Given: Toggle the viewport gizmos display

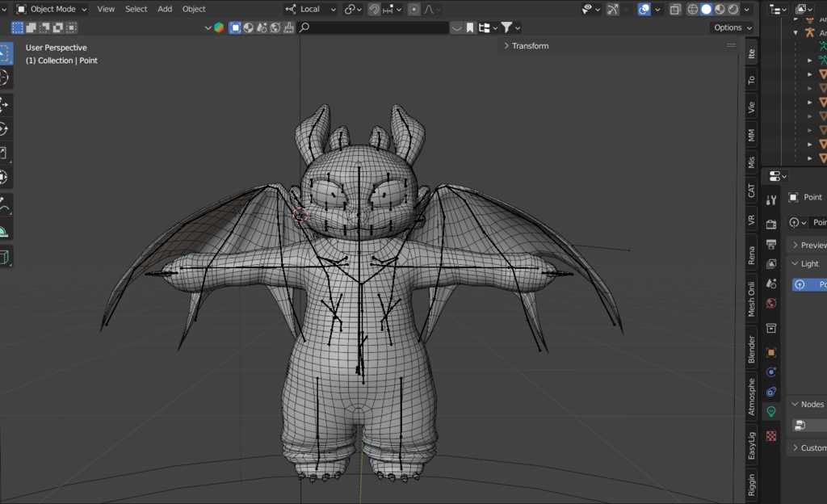Looking at the screenshot, I should click(611, 9).
